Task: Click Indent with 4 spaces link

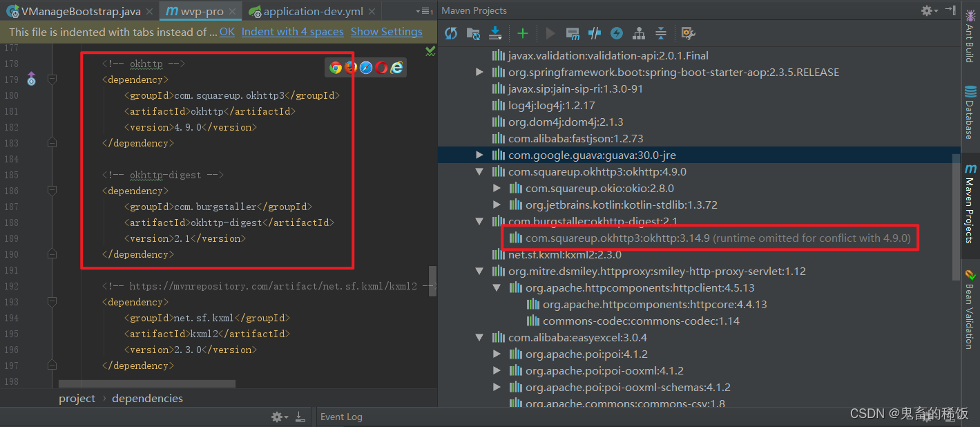Action: pos(293,32)
